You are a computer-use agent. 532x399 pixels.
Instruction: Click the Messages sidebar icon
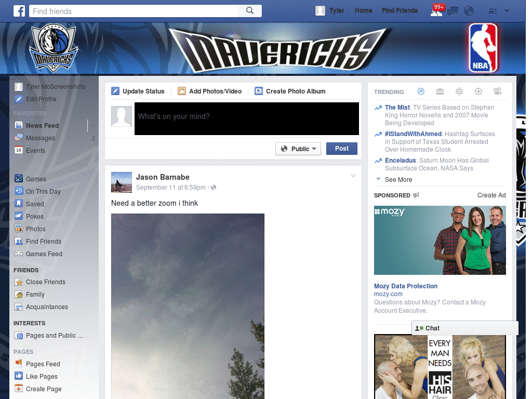[x=19, y=137]
